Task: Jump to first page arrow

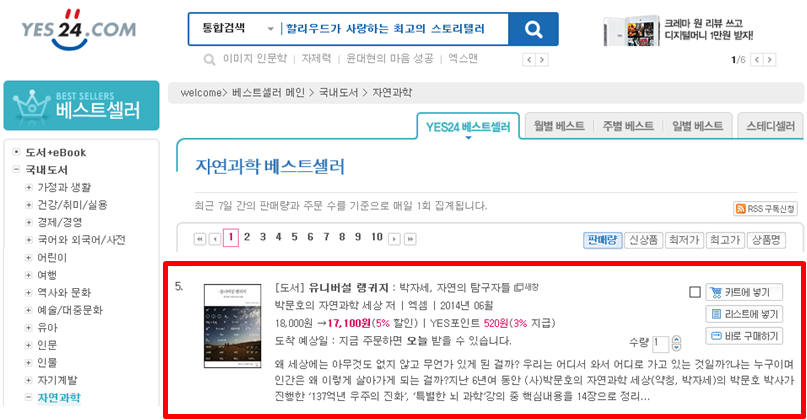Action: click(200, 239)
